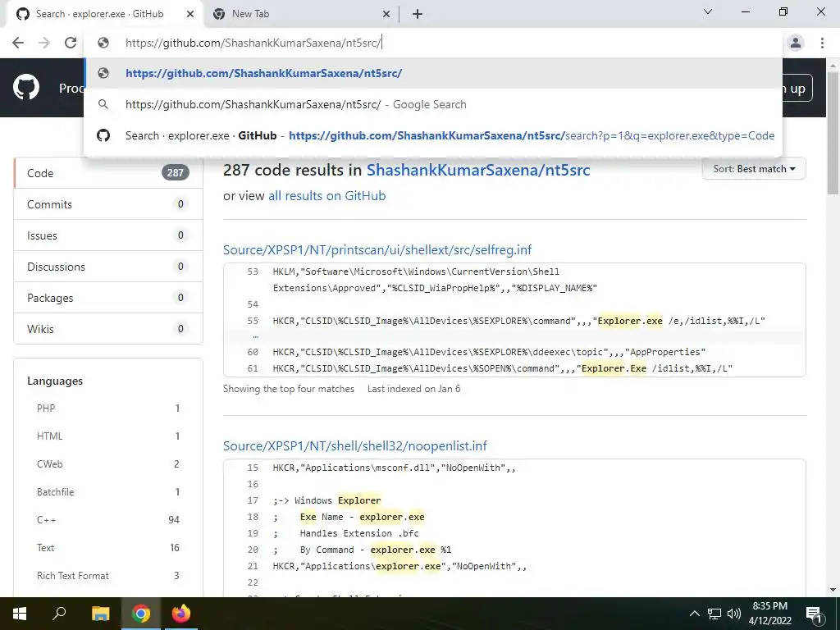The height and width of the screenshot is (630, 840).
Task: Choose the Search explorer.exe GitHub history suggestion
Action: (433, 135)
